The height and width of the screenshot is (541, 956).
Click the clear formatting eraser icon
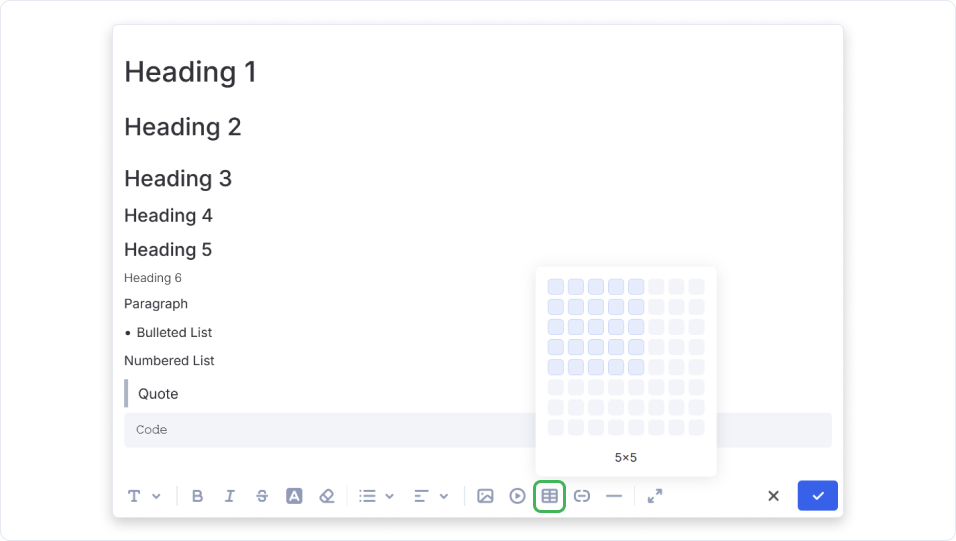tap(326, 496)
